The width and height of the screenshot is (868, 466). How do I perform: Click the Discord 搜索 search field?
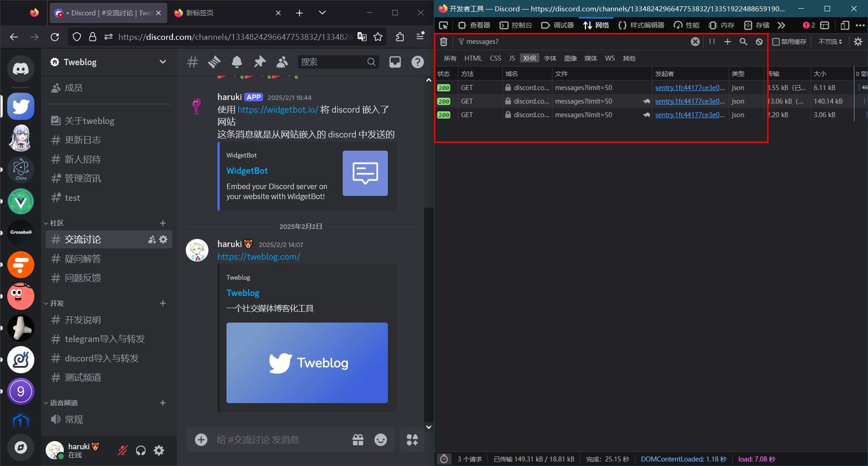pyautogui.click(x=332, y=62)
